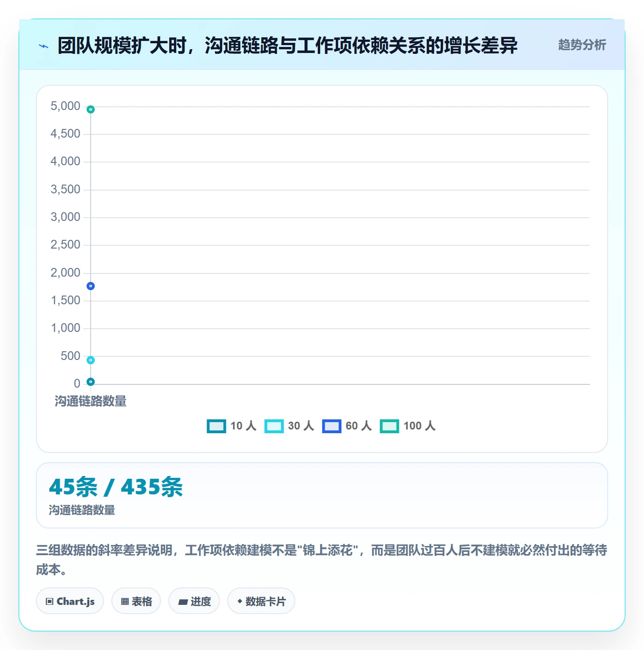This screenshot has width=644, height=650.
Task: Click the summary paragraph starting 三组数据的斜率差异说明
Action: click(322, 560)
